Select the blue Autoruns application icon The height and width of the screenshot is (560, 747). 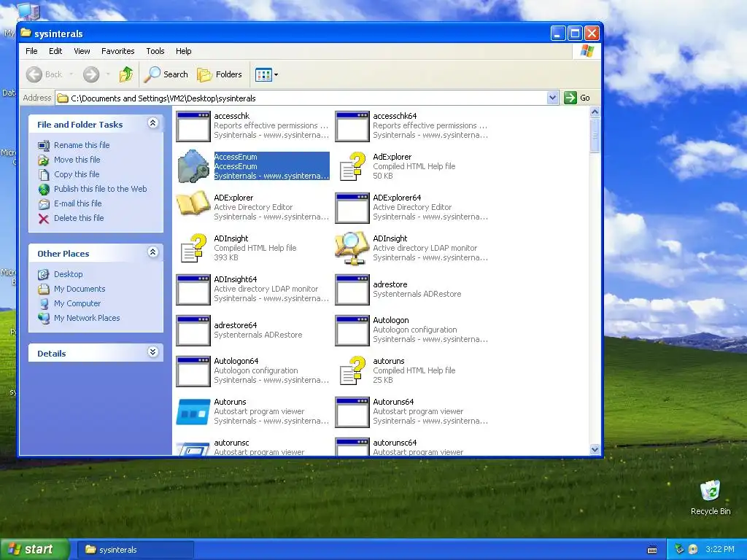tap(193, 412)
